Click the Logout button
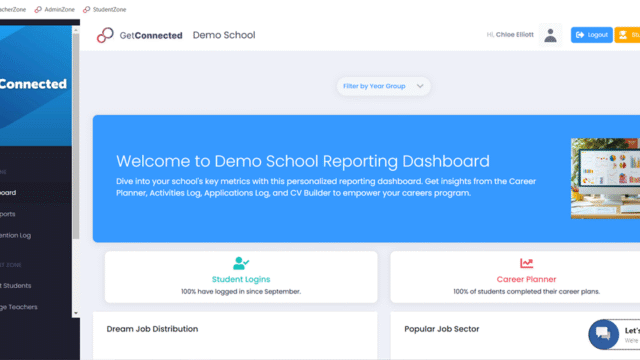The height and width of the screenshot is (360, 640). pos(591,35)
